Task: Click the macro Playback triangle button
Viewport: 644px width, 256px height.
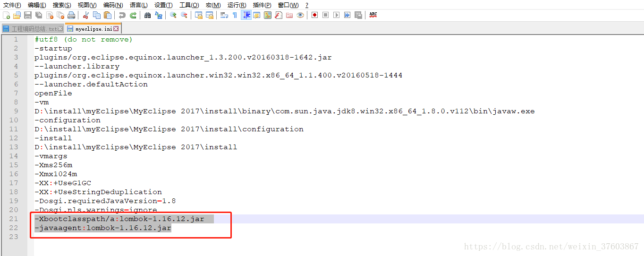Action: [336, 15]
